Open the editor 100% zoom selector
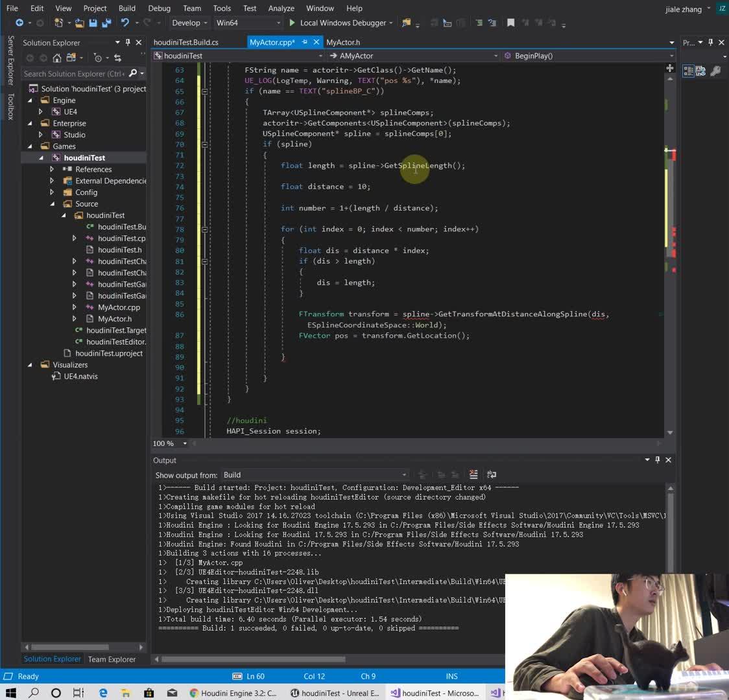 (169, 443)
